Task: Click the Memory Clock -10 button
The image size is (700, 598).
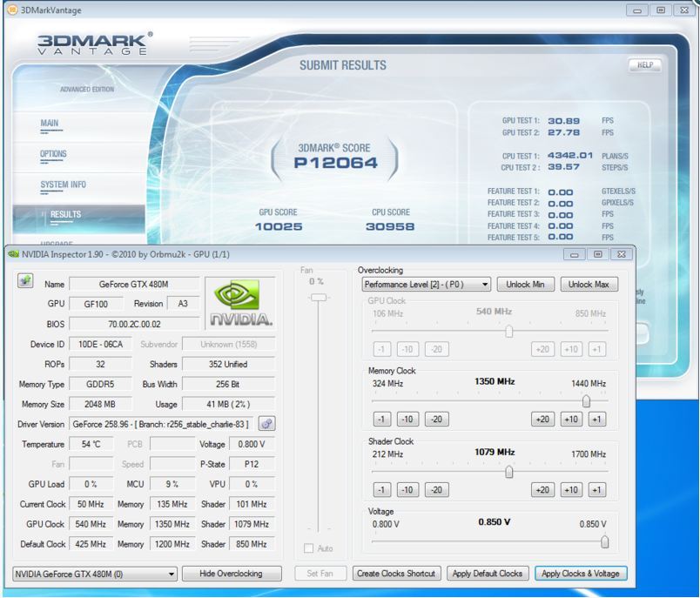Action: tap(407, 419)
